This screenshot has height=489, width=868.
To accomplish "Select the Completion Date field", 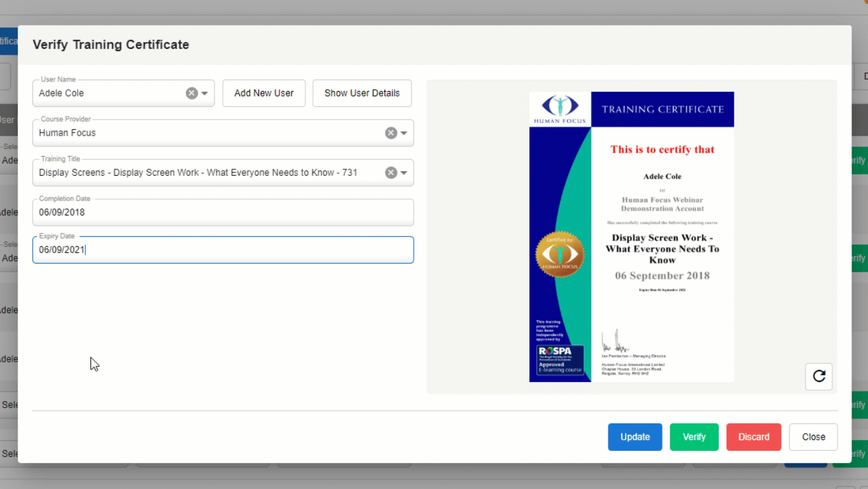I will coord(223,212).
